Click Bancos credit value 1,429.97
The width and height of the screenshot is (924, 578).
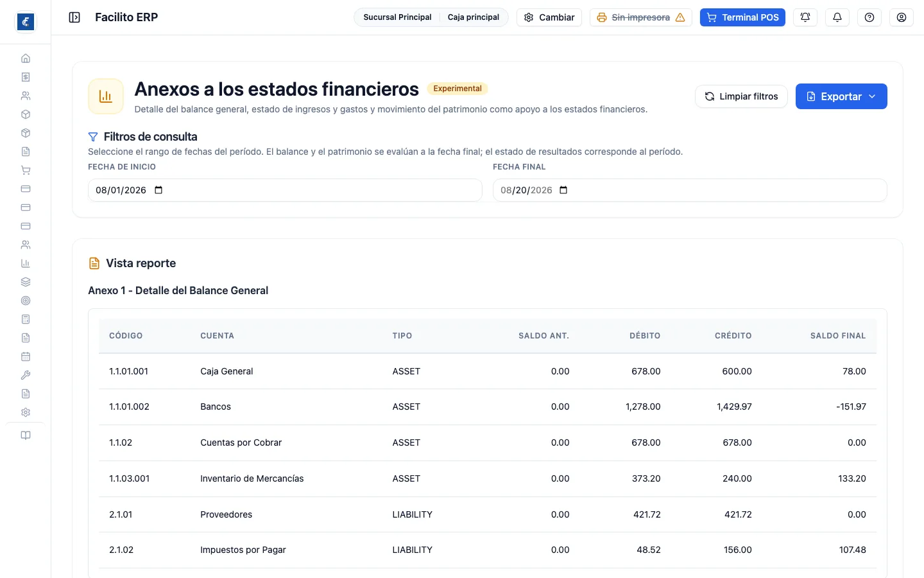734,407
